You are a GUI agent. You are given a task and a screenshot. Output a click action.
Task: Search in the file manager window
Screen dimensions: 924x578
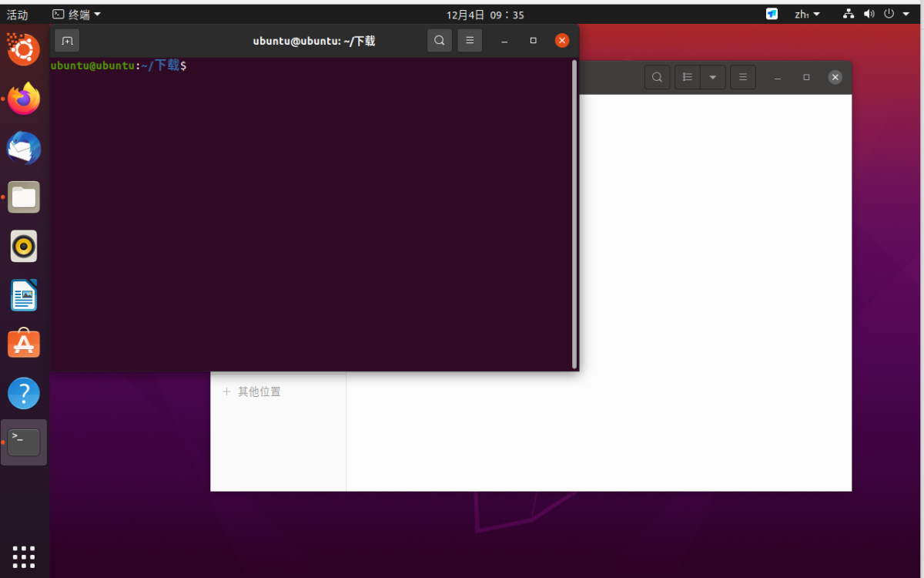tap(657, 77)
